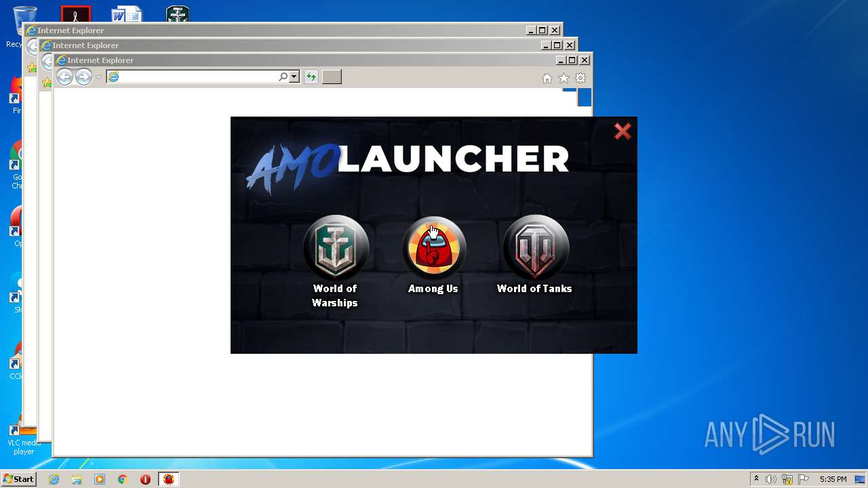Launch World of Warships from AMO Launcher
The width and height of the screenshot is (868, 488).
click(x=336, y=247)
